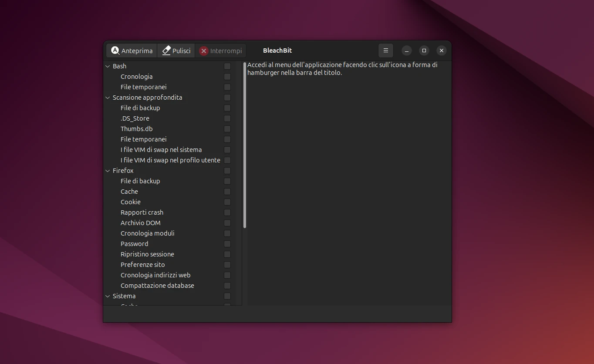This screenshot has height=364, width=594.
Task: Collapse the Sistema group arrow
Action: [108, 296]
